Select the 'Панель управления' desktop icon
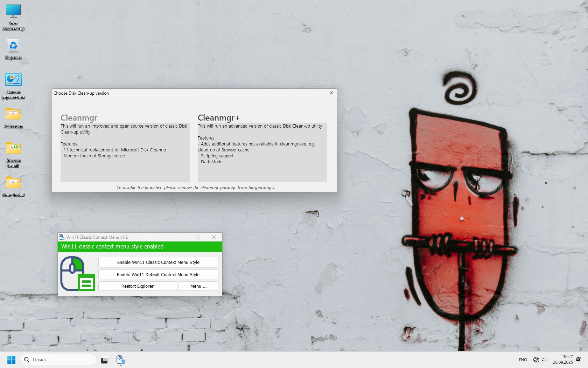 coord(13,86)
